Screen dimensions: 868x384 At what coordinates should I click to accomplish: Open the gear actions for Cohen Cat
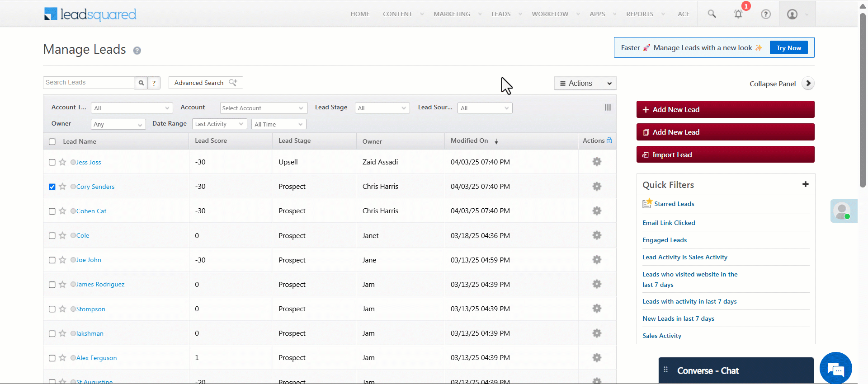[x=597, y=211]
